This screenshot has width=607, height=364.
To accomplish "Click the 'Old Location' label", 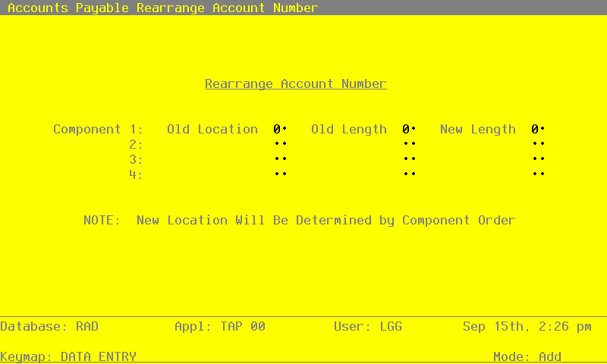I will pos(212,129).
